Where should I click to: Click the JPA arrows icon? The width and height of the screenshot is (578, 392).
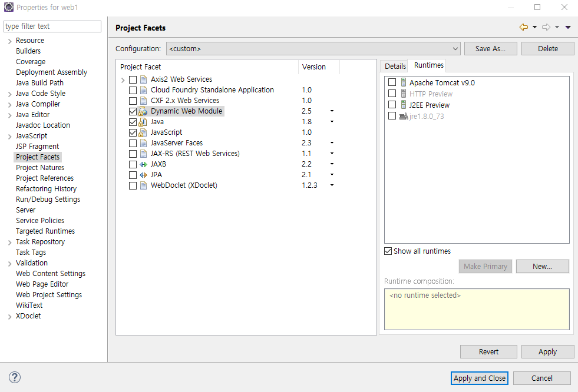(x=143, y=175)
